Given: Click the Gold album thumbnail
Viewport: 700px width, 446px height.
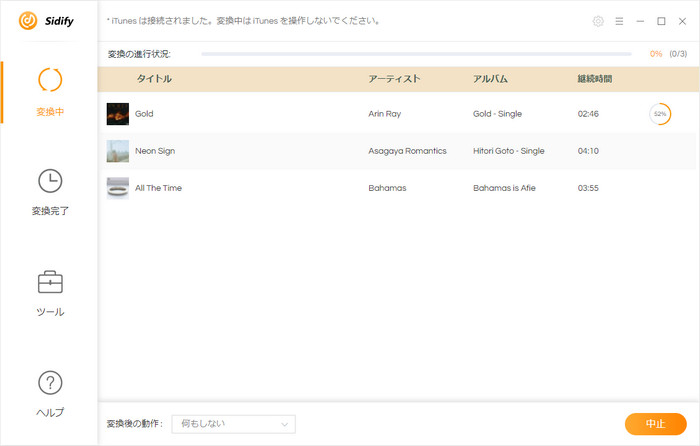Looking at the screenshot, I should [118, 114].
